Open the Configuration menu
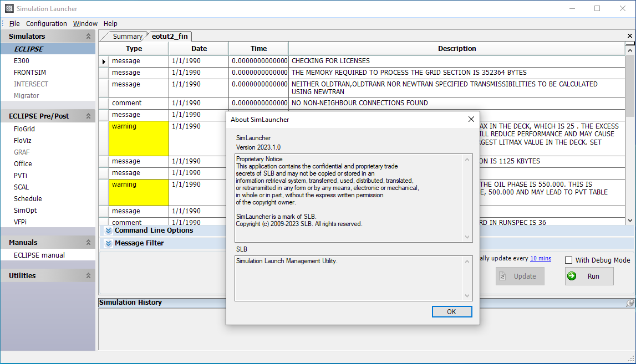636x364 pixels. pos(46,23)
